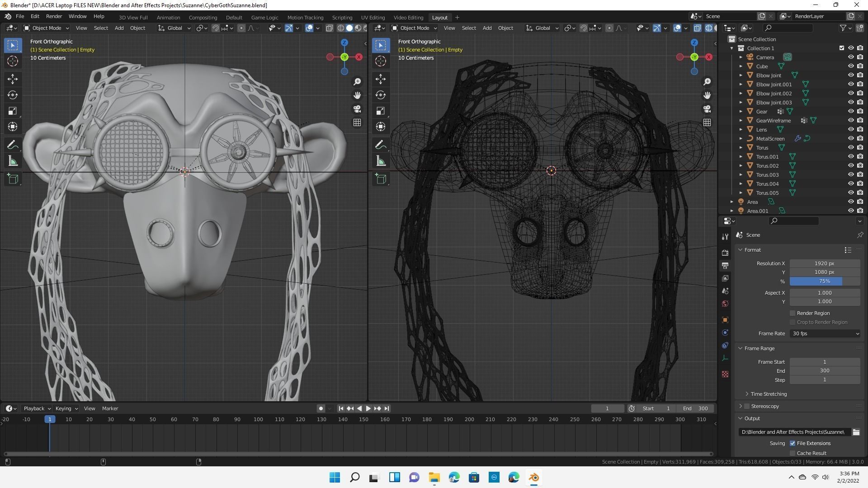The image size is (868, 488).
Task: Open the Playback dropdown in timeline
Action: pos(37,408)
